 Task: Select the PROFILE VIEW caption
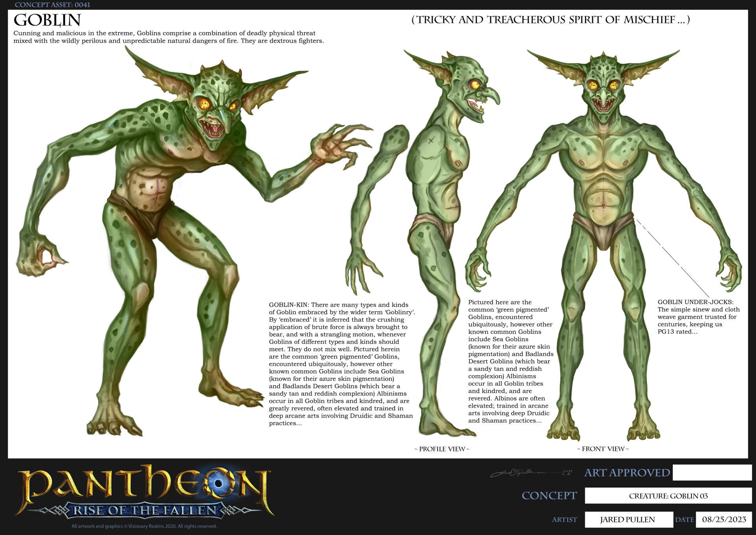click(x=442, y=449)
